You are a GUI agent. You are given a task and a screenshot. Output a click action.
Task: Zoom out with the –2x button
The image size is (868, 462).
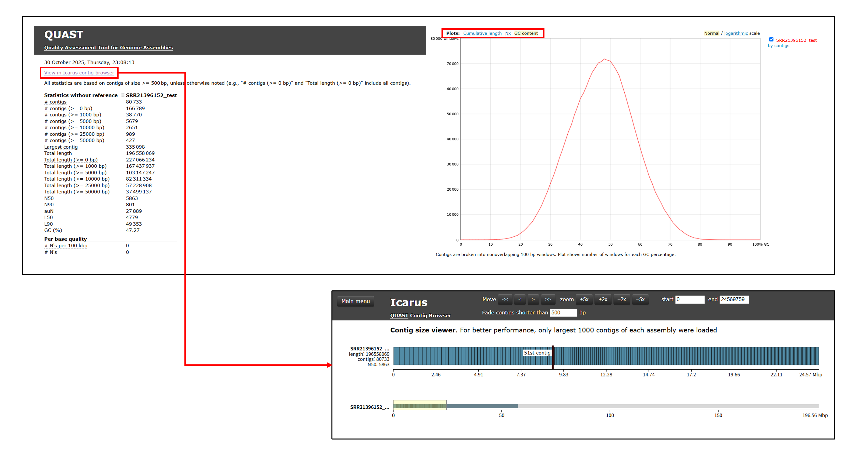pyautogui.click(x=621, y=299)
